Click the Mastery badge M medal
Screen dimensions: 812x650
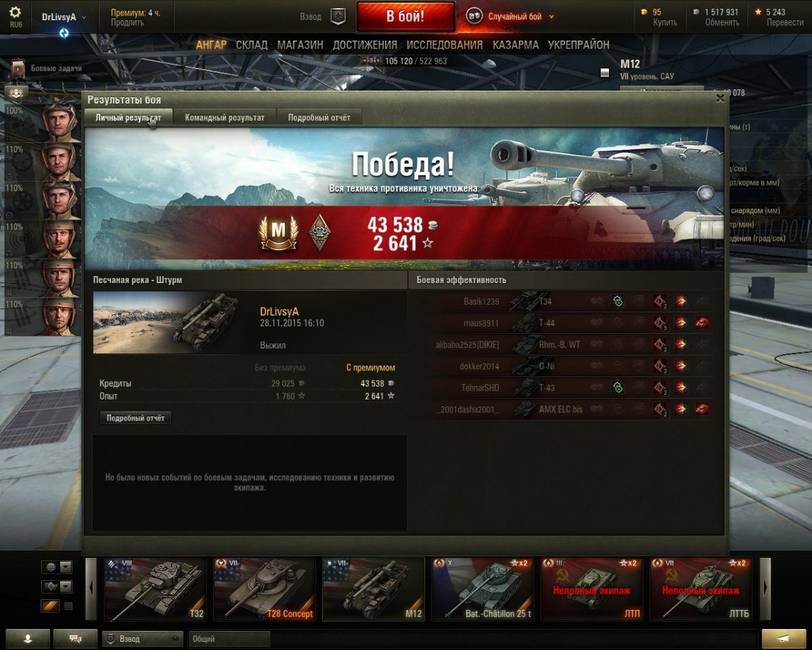coord(279,232)
